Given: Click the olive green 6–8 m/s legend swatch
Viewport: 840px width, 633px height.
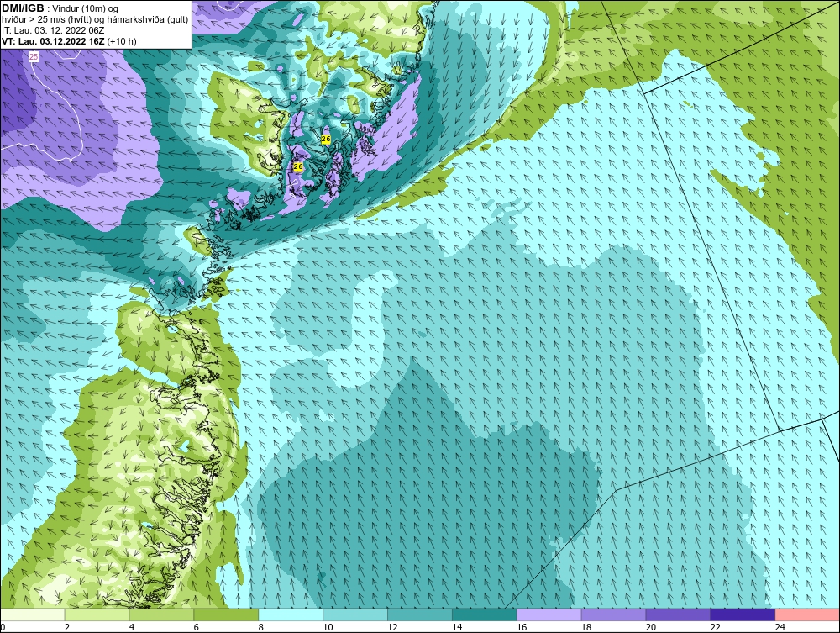Looking at the screenshot, I should [226, 615].
